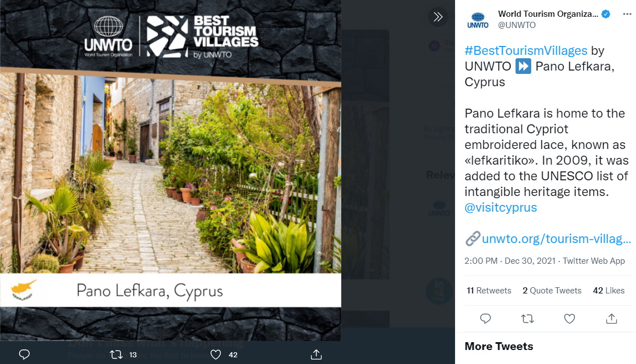View the 42 Likes list
This screenshot has width=636, height=364.
(x=609, y=291)
